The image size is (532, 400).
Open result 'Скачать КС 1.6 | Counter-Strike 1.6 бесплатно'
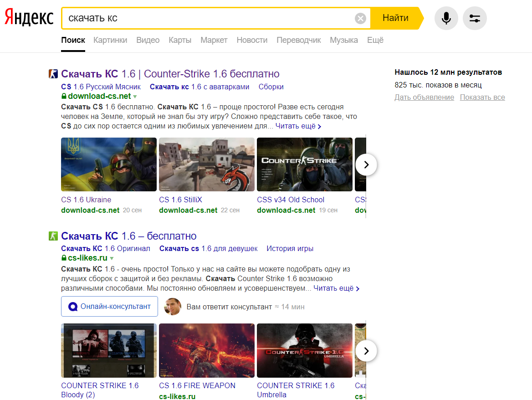pyautogui.click(x=170, y=74)
